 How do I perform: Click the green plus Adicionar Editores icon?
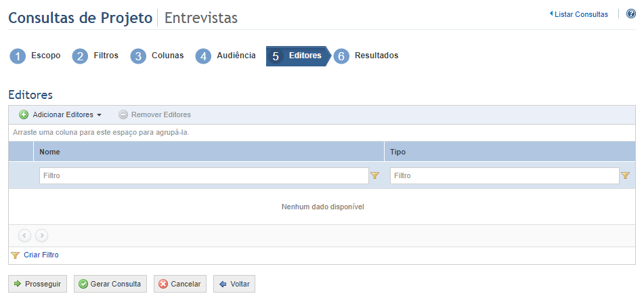(x=24, y=115)
